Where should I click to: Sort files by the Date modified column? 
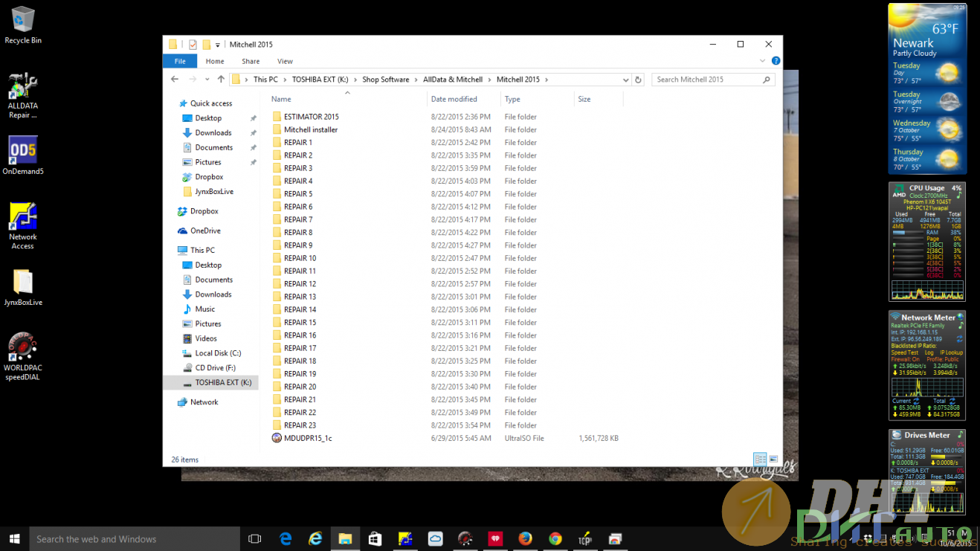coord(454,99)
